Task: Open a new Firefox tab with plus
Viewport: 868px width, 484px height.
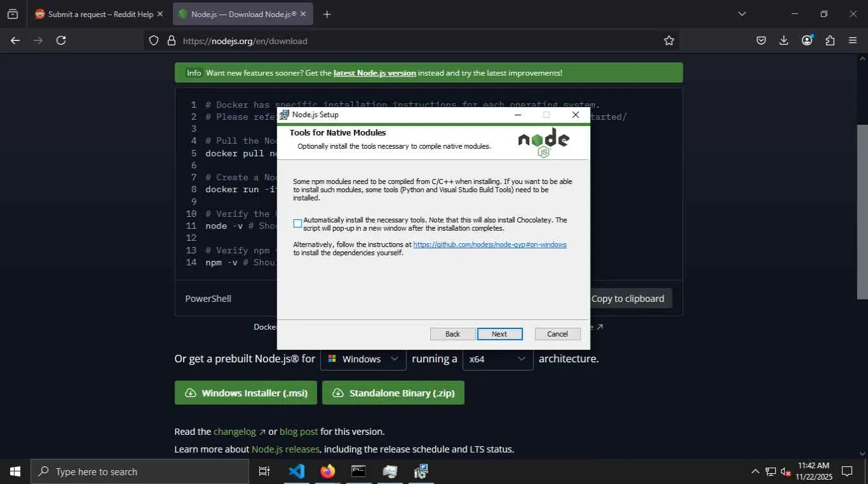Action: click(x=327, y=14)
